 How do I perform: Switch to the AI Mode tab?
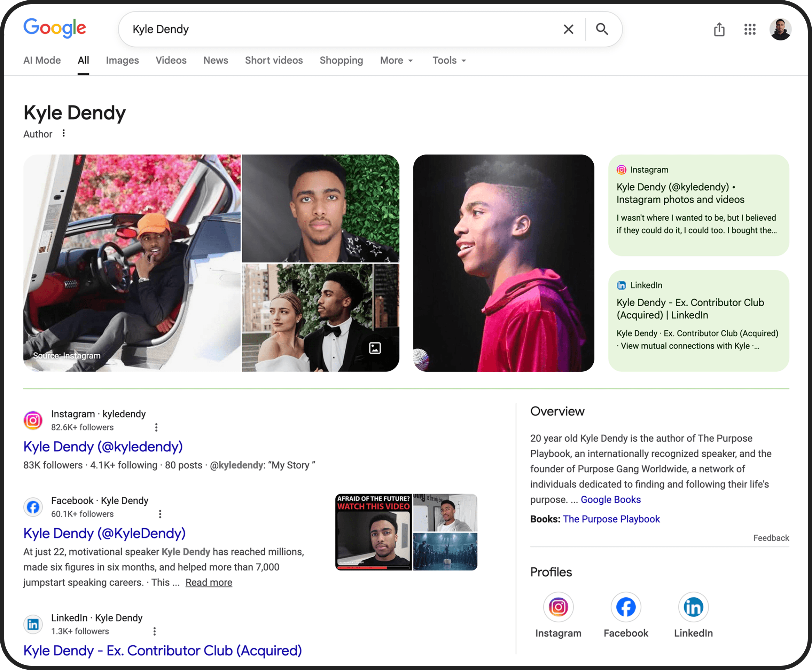click(42, 61)
